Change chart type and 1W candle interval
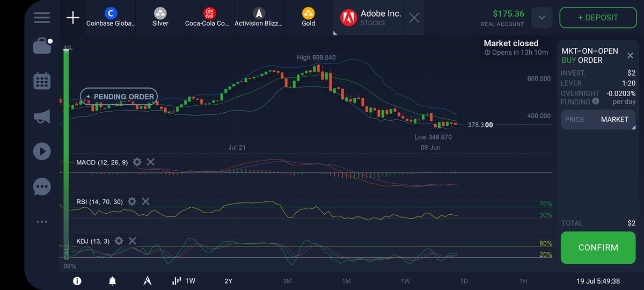Screen dimensions: 644x290 (x=184, y=281)
